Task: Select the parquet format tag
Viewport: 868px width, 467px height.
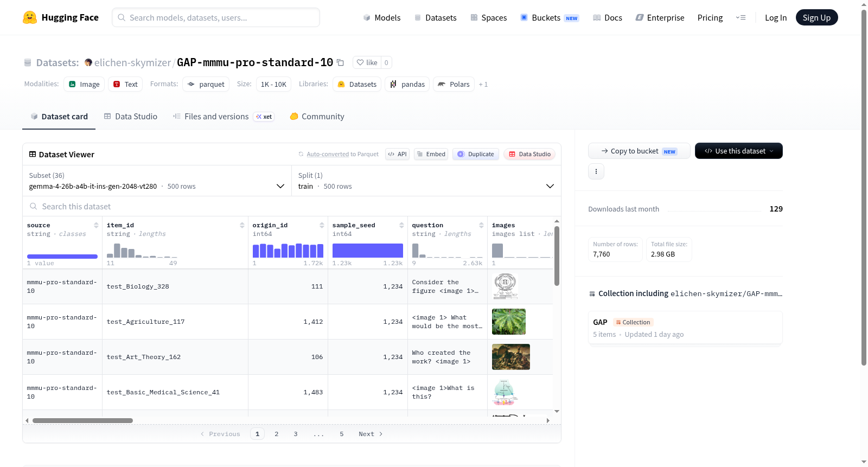Action: click(206, 84)
